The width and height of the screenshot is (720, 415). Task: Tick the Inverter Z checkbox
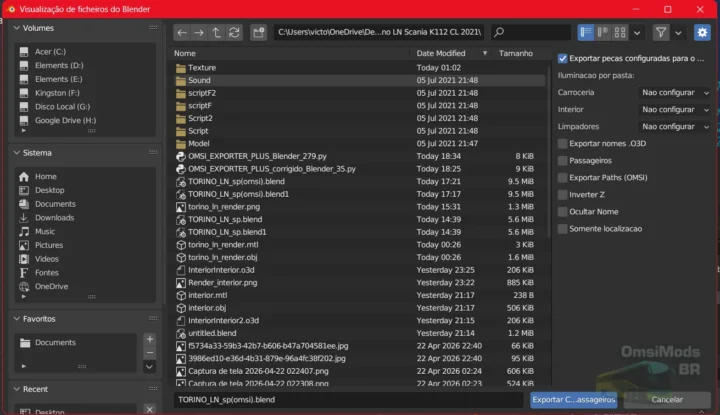pos(563,194)
